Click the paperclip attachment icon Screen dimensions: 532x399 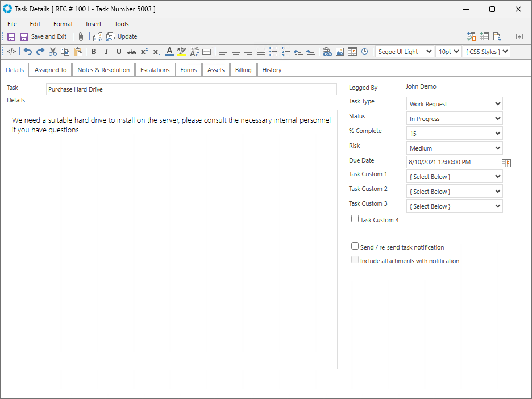tap(81, 36)
